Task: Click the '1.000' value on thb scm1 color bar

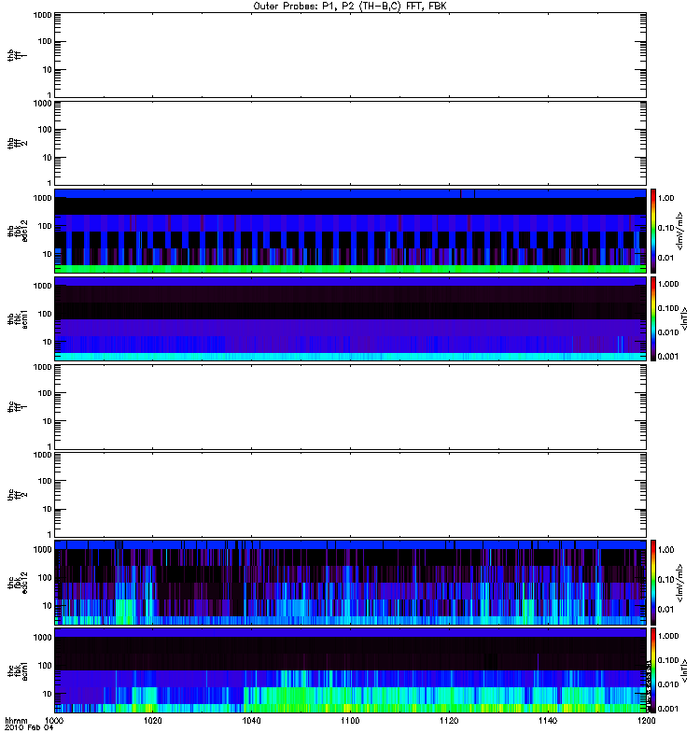Action: point(668,284)
